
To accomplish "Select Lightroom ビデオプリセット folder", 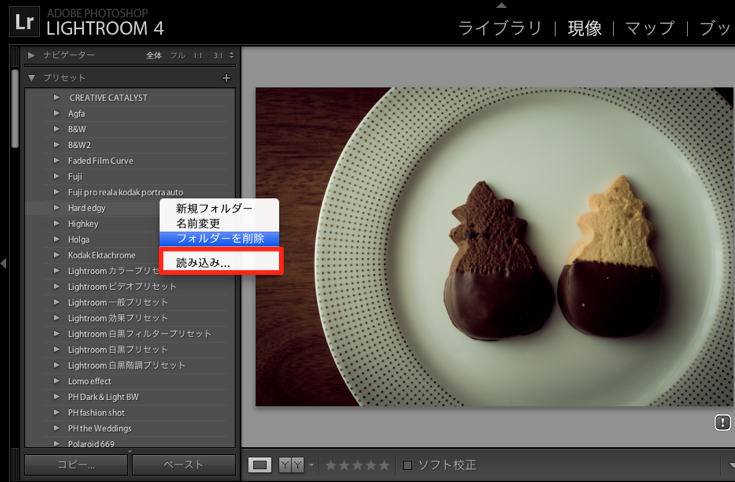I will (x=122, y=286).
